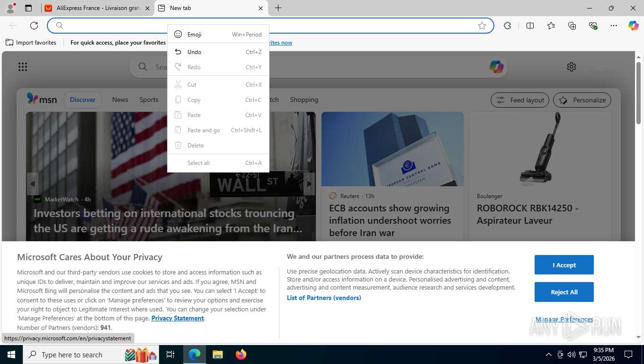Open List of Partners (vendors) link
Screen dimensions: 644x364
click(x=324, y=298)
